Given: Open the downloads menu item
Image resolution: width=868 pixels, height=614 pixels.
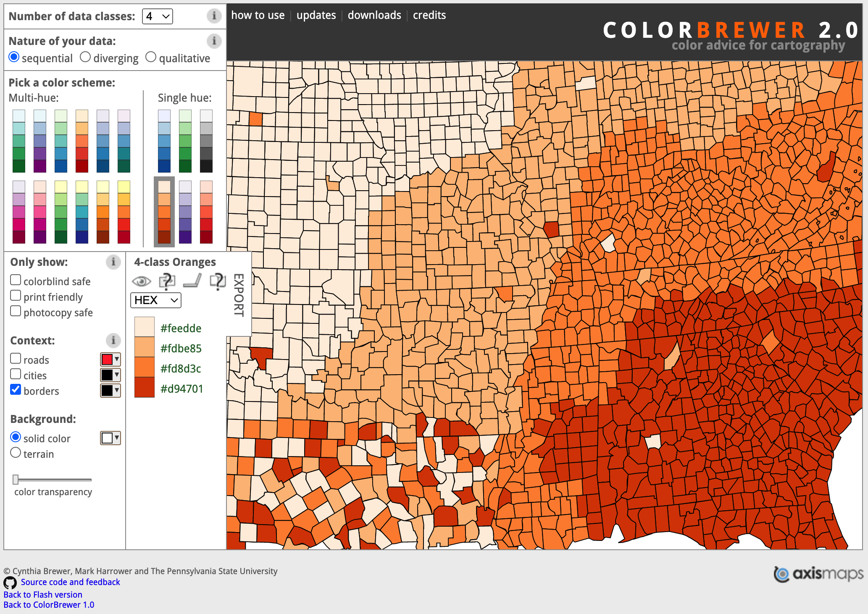Looking at the screenshot, I should point(374,15).
